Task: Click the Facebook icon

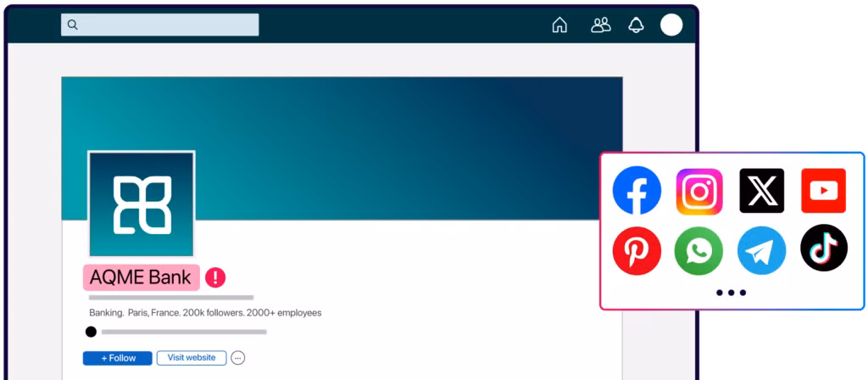Action: (x=637, y=191)
